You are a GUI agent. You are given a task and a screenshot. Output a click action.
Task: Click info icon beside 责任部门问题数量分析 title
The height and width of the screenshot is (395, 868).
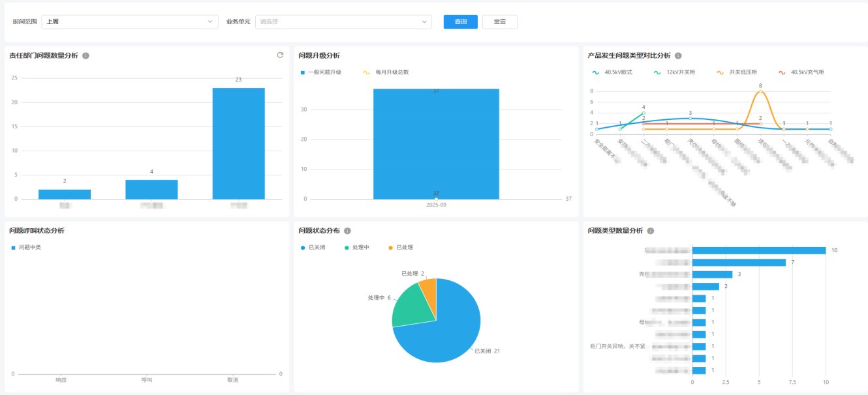pos(86,56)
